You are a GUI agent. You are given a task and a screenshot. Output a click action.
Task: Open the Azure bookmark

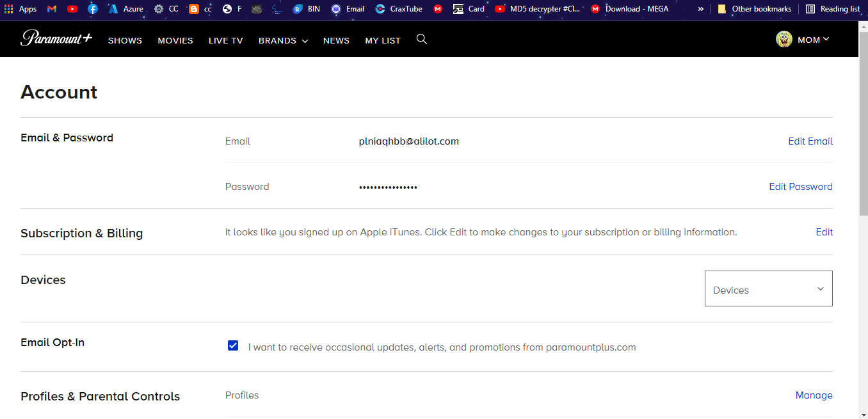point(125,9)
